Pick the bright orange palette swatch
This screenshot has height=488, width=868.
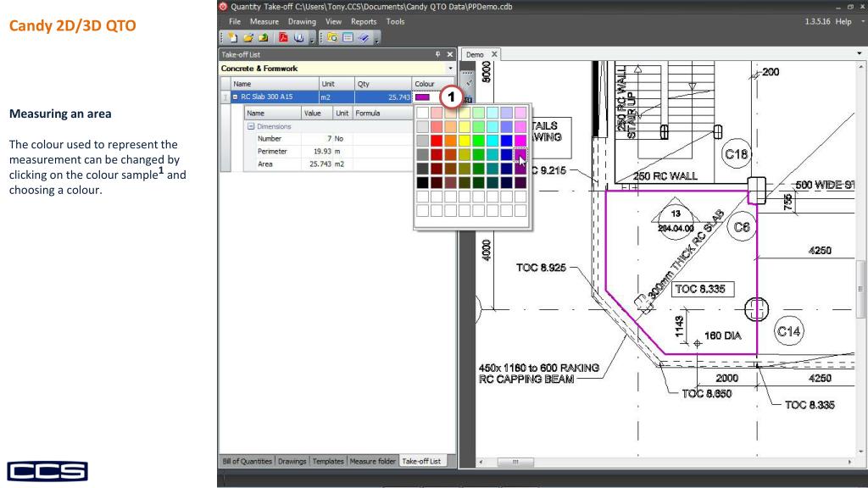tap(451, 141)
